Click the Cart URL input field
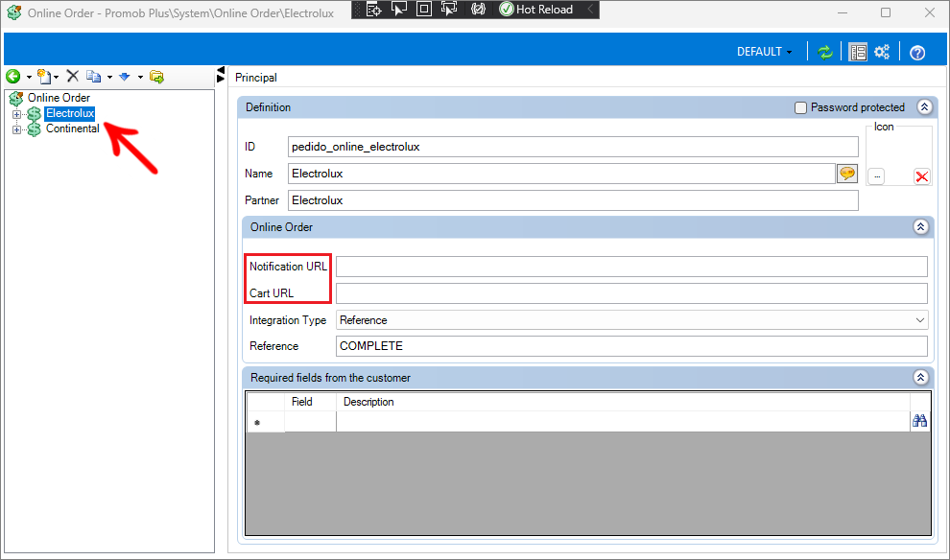Viewport: 950px width, 560px height. point(631,293)
